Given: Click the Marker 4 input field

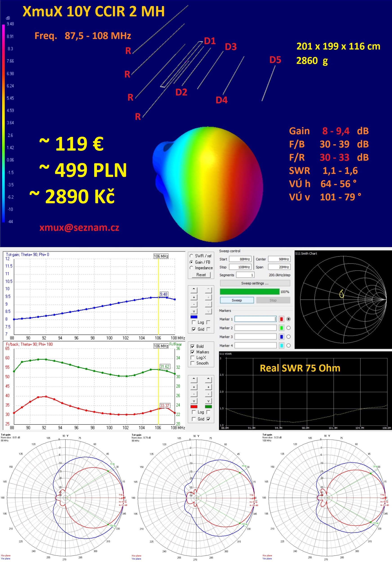Looking at the screenshot, I should click(x=255, y=345).
